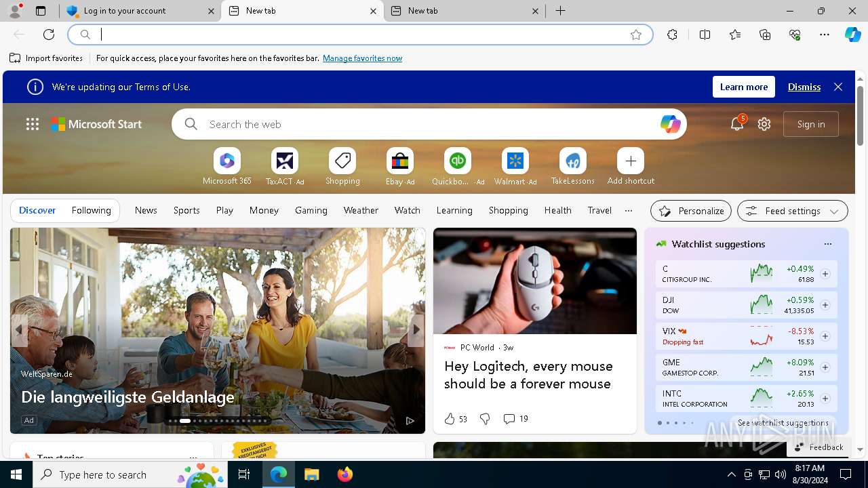868x488 pixels.
Task: Click the Copilot icon in web search box
Action: point(670,124)
